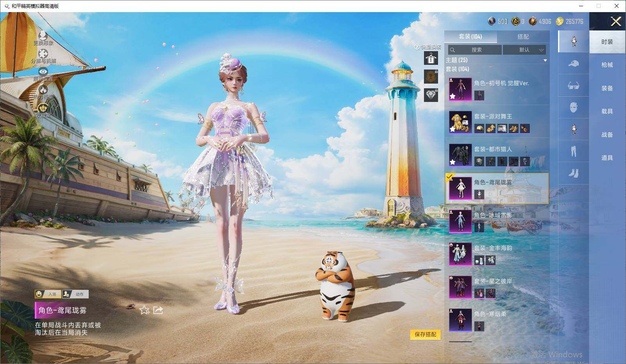
Task: Switch to 套装(104) tab
Action: click(x=470, y=37)
